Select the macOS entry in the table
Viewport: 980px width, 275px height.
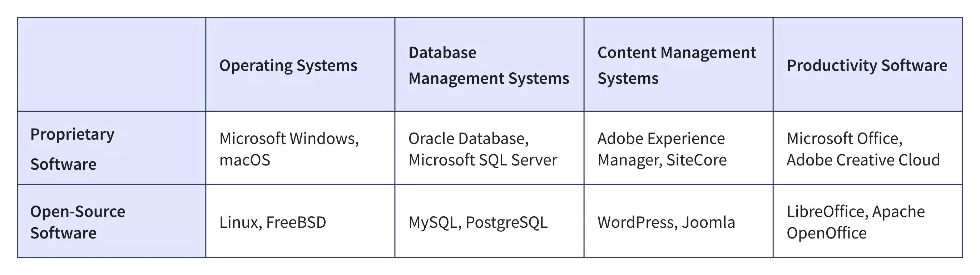[244, 160]
